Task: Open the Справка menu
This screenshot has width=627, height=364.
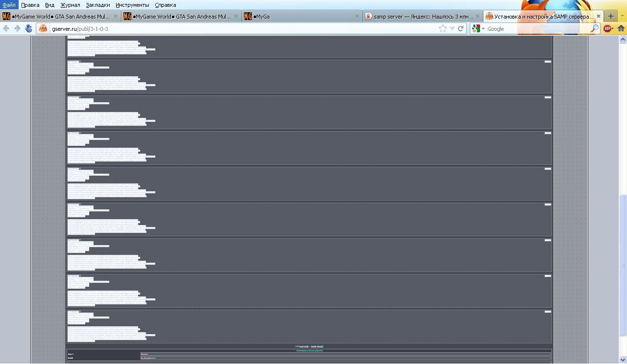Action: (165, 5)
